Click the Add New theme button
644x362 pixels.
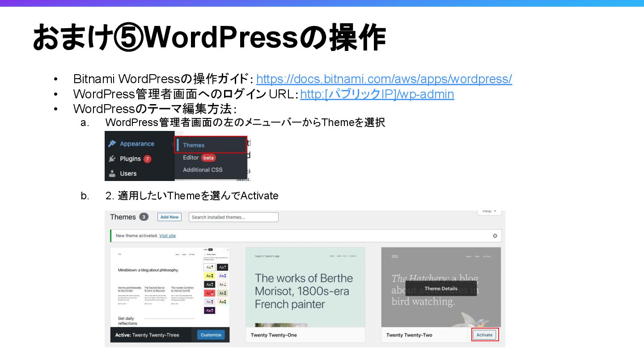[169, 217]
